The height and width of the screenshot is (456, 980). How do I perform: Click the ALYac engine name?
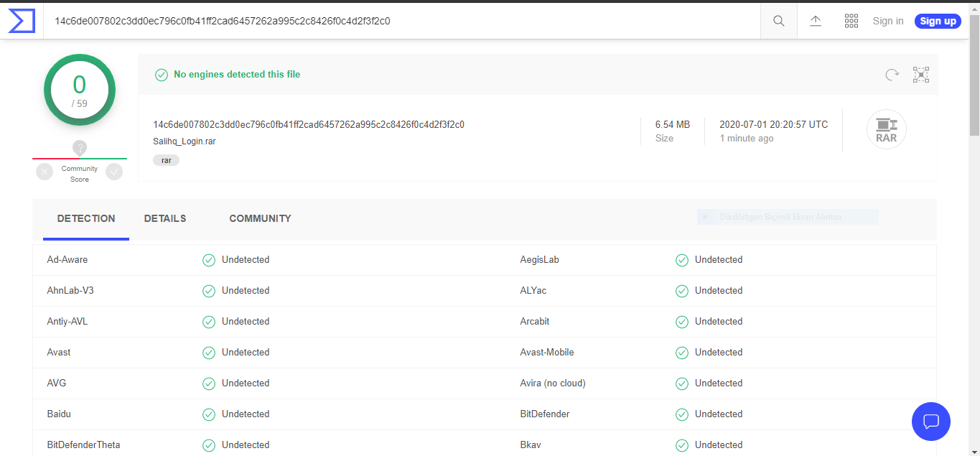pyautogui.click(x=533, y=290)
